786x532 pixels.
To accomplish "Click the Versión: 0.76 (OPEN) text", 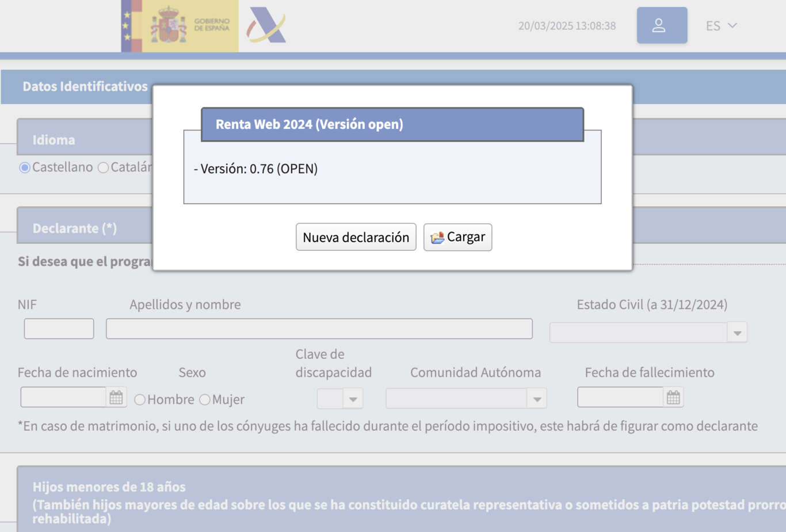I will [256, 169].
